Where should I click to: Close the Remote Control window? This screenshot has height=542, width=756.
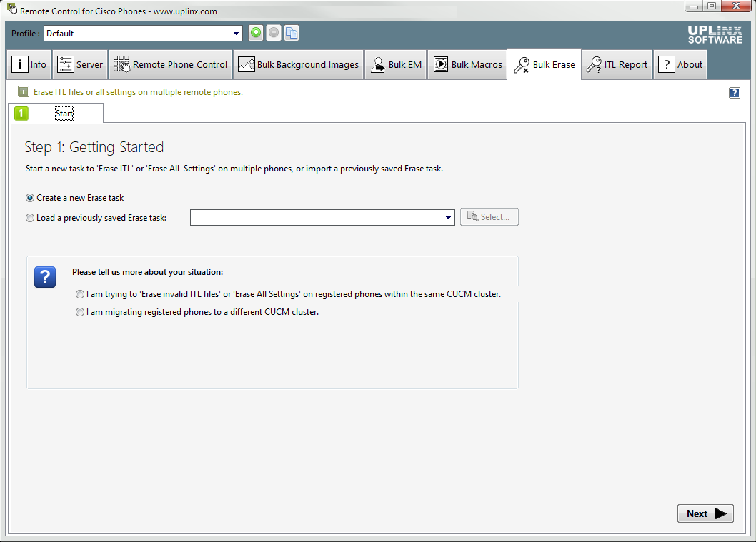click(736, 6)
